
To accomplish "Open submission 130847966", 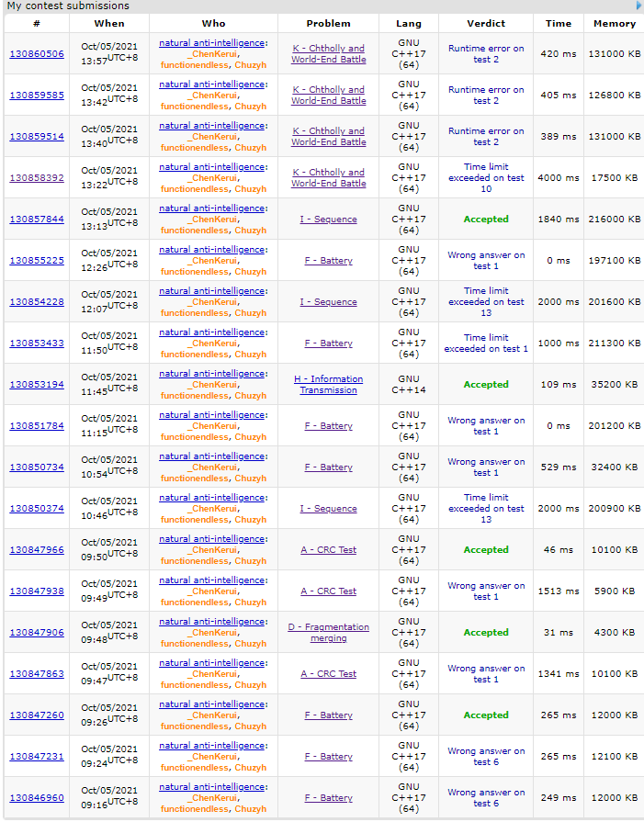I will click(37, 550).
